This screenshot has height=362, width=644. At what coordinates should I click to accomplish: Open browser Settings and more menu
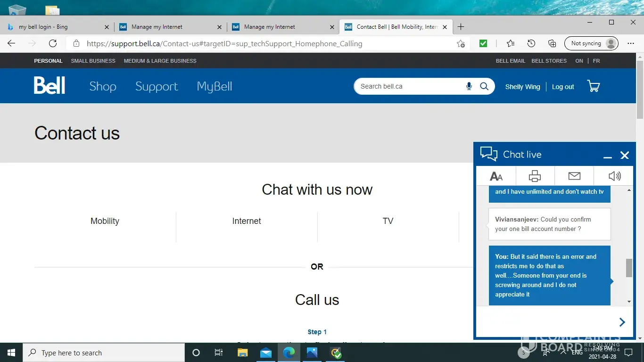pyautogui.click(x=631, y=43)
